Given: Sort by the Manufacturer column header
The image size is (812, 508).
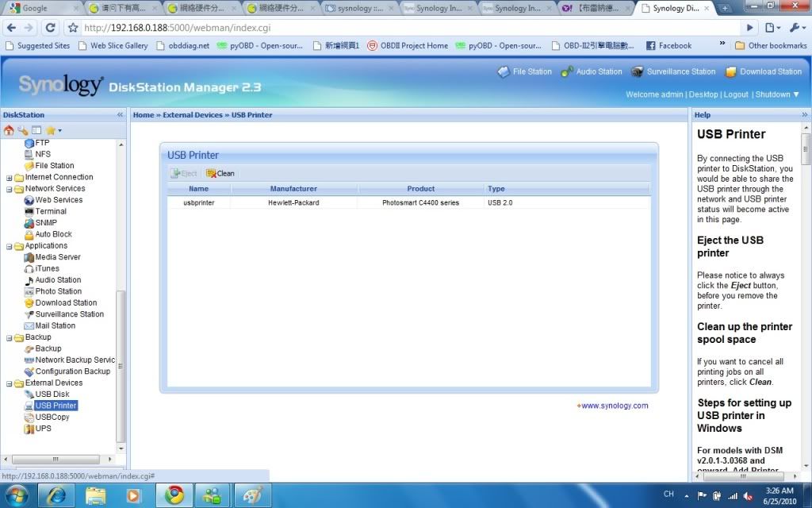Looking at the screenshot, I should (x=293, y=189).
